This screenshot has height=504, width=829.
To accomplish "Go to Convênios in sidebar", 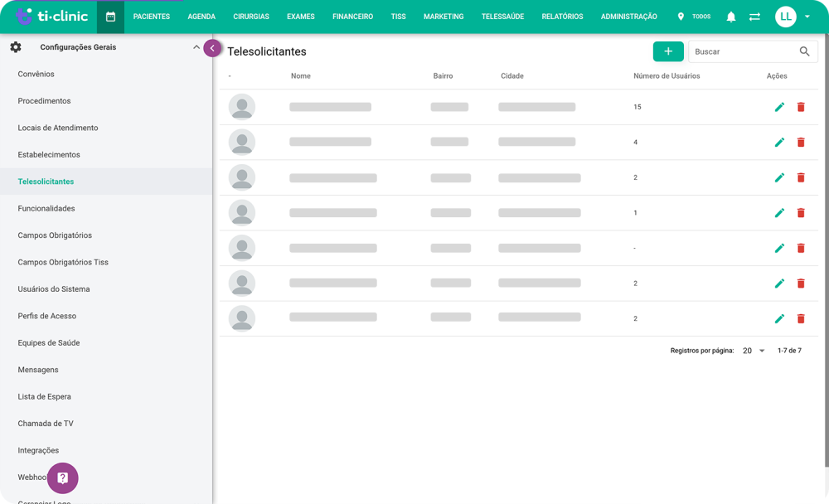I will pos(36,74).
